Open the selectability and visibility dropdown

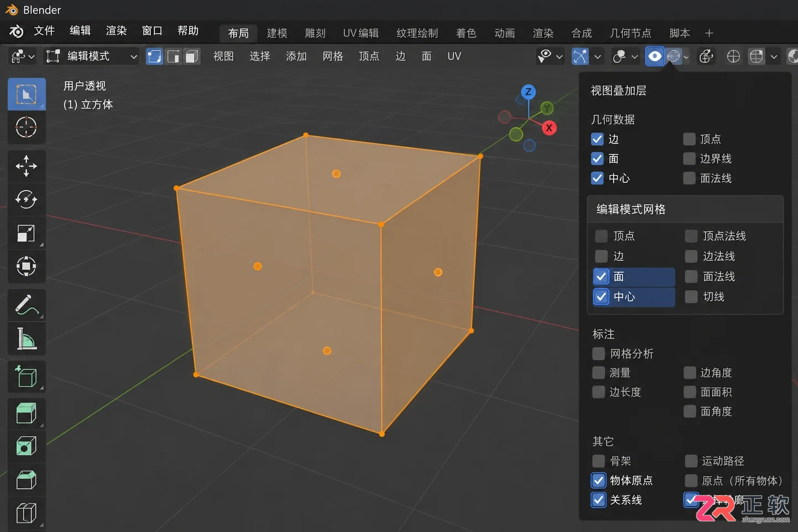point(550,57)
